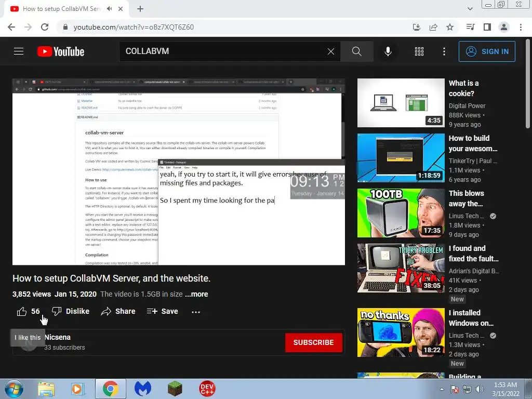Click the taskbar clock showing 1:53 AM

[506, 389]
